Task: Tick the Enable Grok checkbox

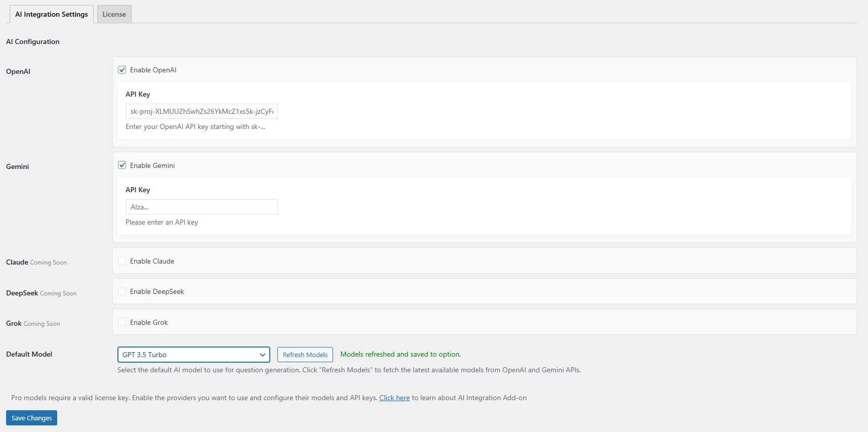Action: pos(122,322)
